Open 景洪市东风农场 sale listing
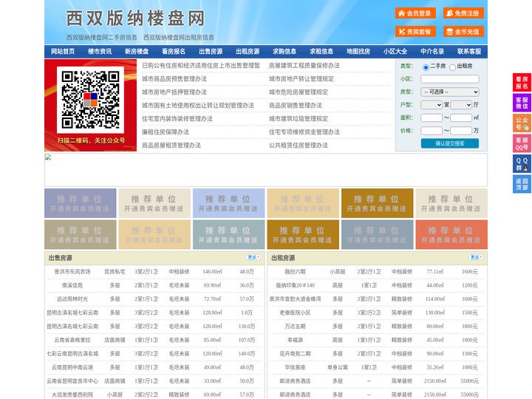 (x=72, y=272)
